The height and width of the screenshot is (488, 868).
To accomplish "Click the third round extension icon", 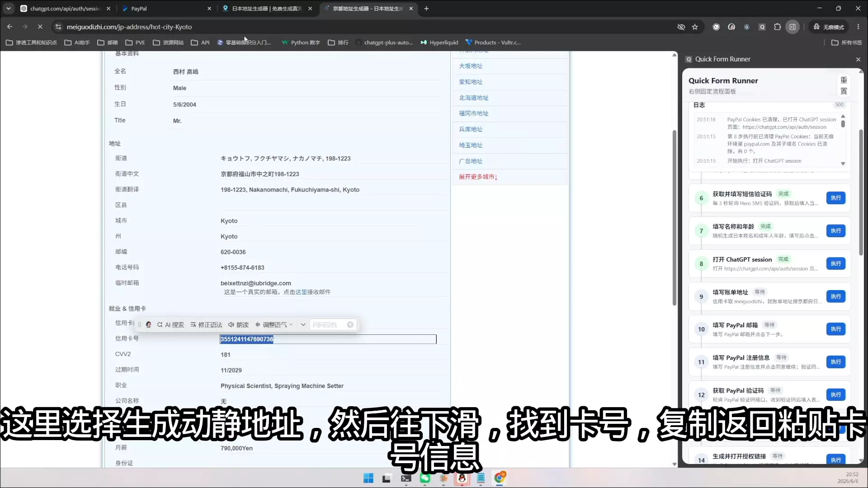I will (747, 27).
